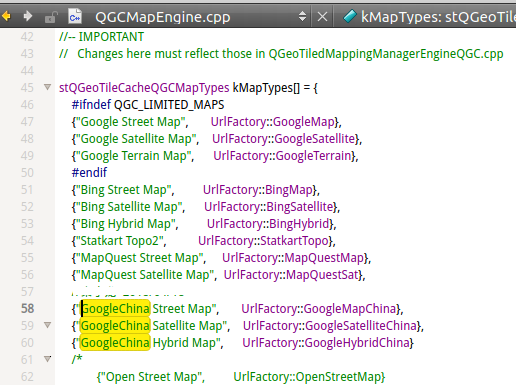
Task: Click the /* comment opener on line 61
Action: click(x=77, y=359)
